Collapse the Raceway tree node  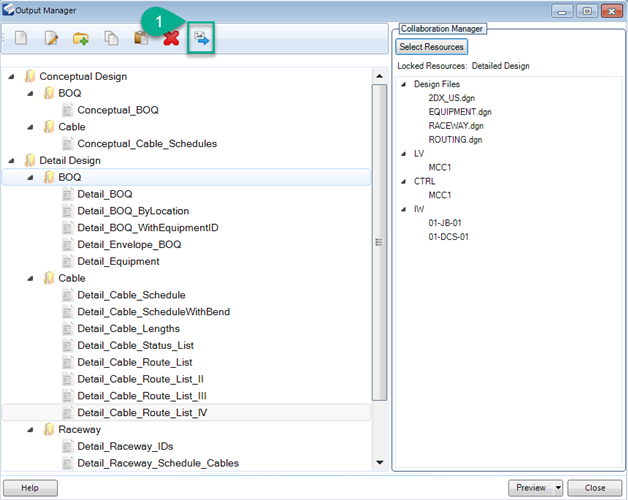pyautogui.click(x=30, y=430)
